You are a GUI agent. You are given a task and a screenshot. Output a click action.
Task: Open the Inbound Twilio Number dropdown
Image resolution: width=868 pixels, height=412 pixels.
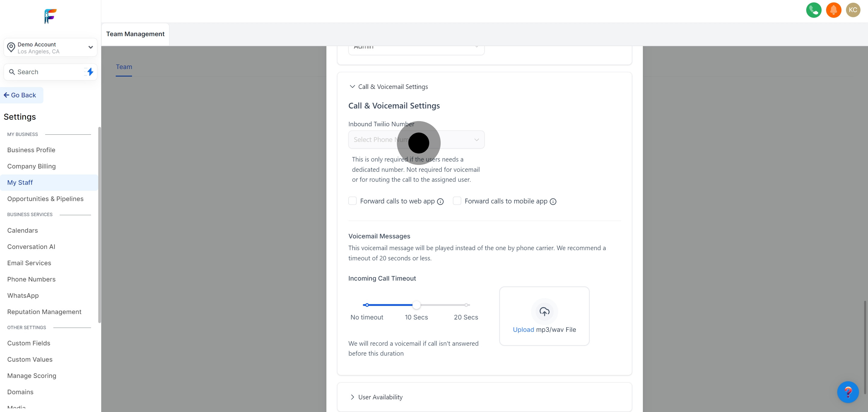(x=416, y=140)
